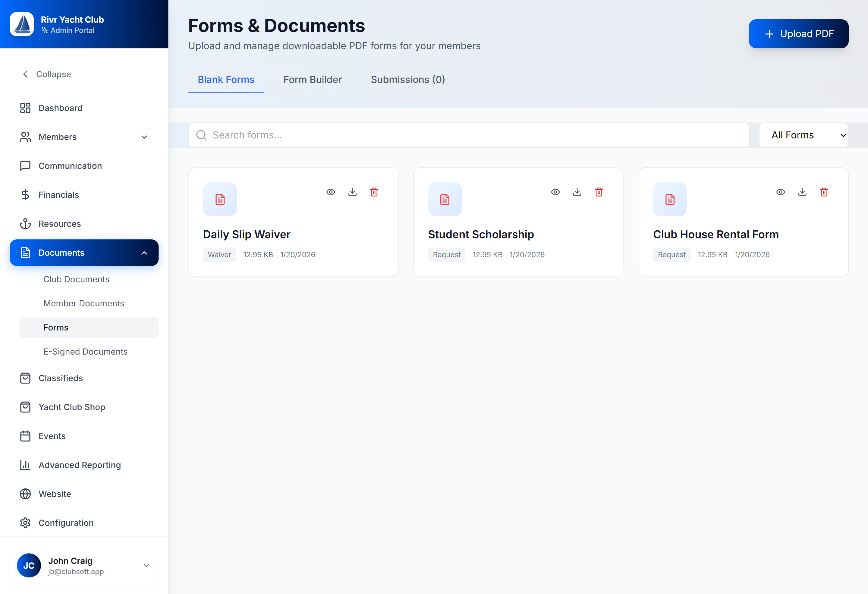Open the Yacht Club Shop section

(x=71, y=407)
